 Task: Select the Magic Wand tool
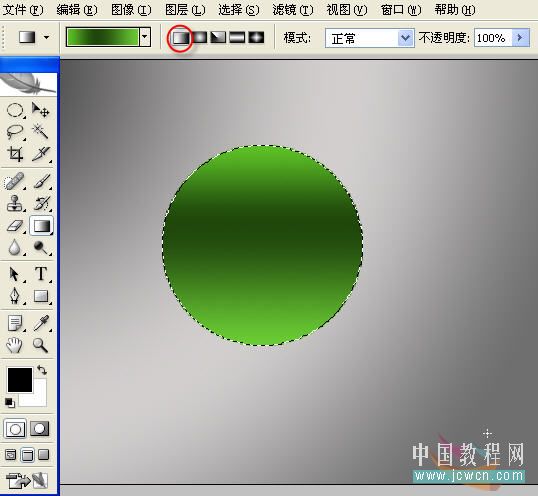point(41,132)
